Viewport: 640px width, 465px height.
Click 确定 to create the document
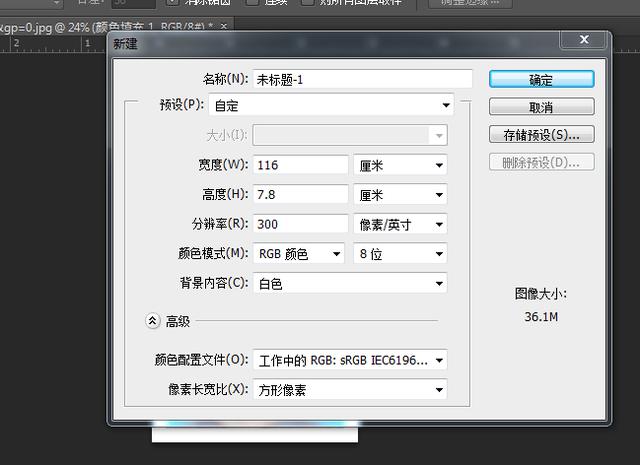[x=541, y=79]
